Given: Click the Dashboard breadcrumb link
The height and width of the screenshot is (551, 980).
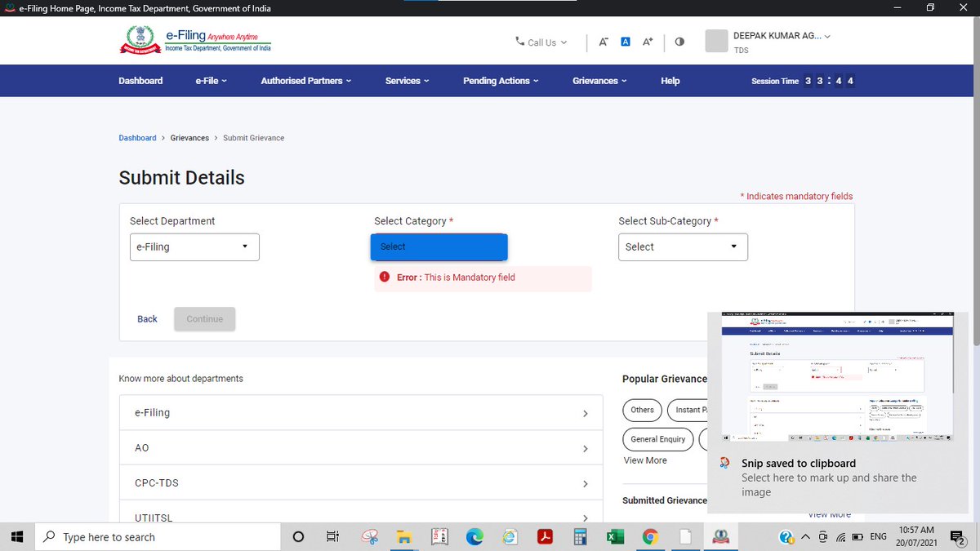Looking at the screenshot, I should [x=137, y=138].
